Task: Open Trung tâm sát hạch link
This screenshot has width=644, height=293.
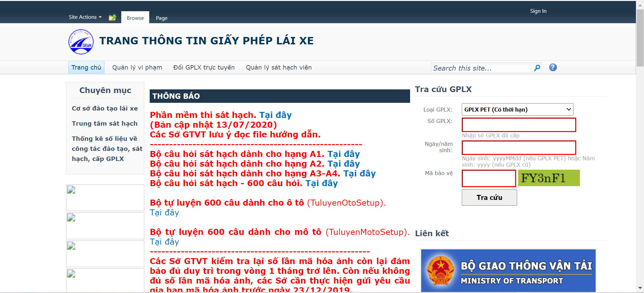Action: (x=104, y=124)
